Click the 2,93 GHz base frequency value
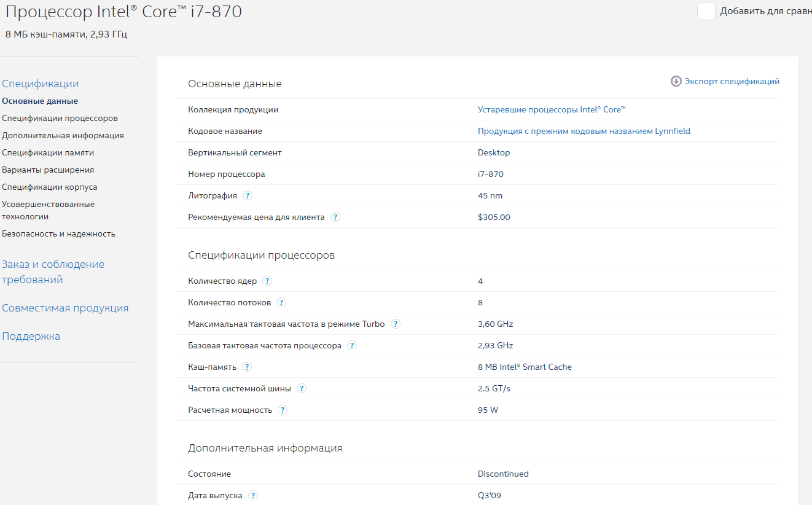Screen dimensions: 812x505 (495, 345)
